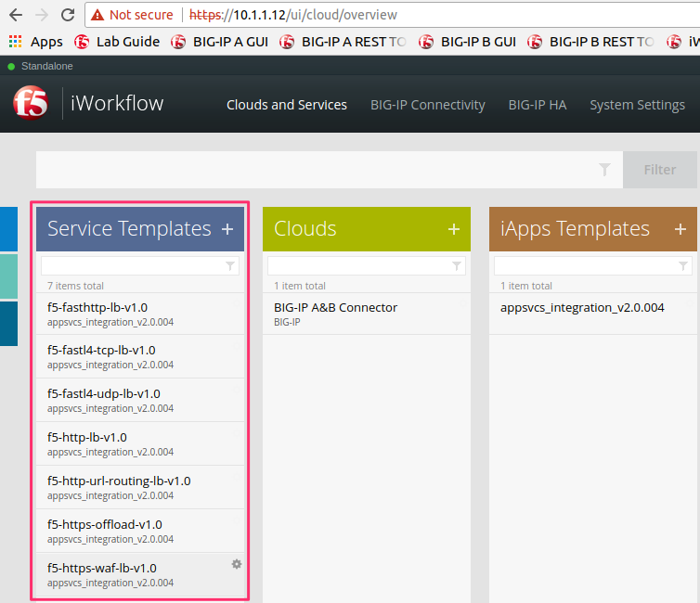Click the browser address bar URL
Viewport: 700px width, 603px height.
[x=293, y=15]
